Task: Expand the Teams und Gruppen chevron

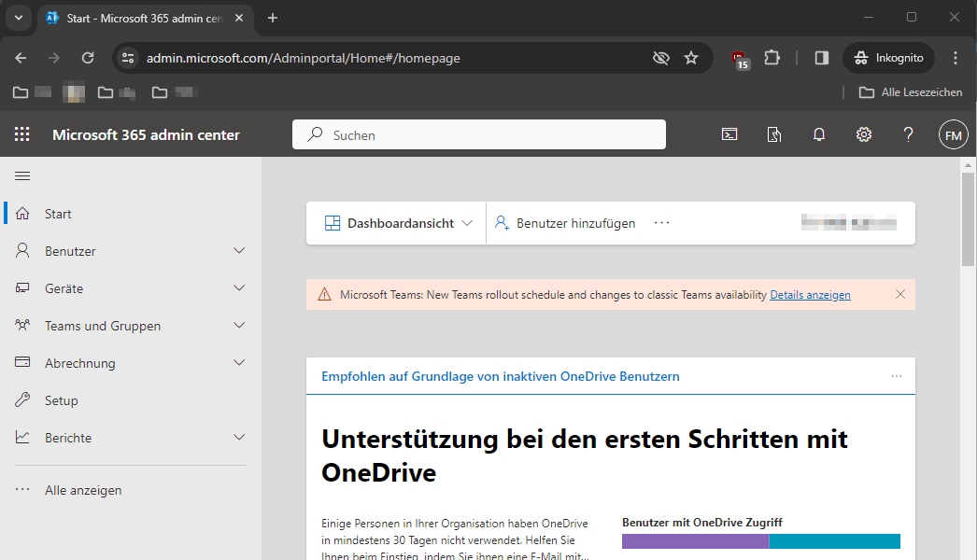Action: [239, 326]
